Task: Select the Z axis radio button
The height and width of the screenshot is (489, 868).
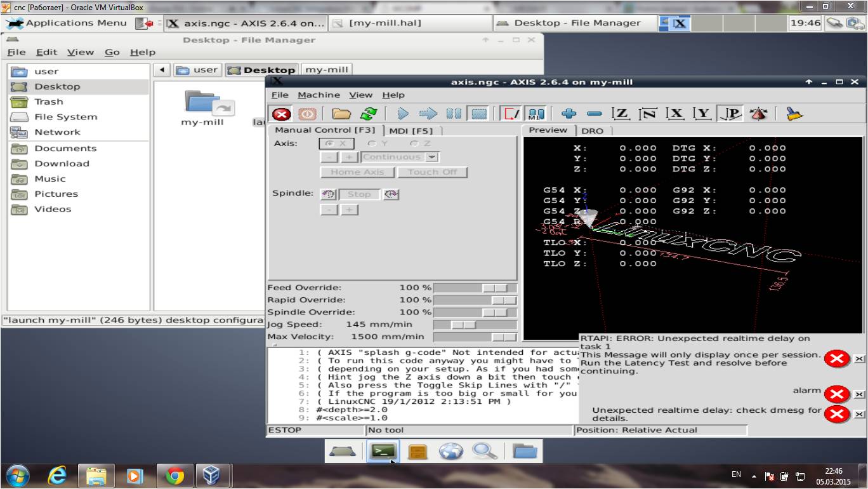Action: (419, 144)
